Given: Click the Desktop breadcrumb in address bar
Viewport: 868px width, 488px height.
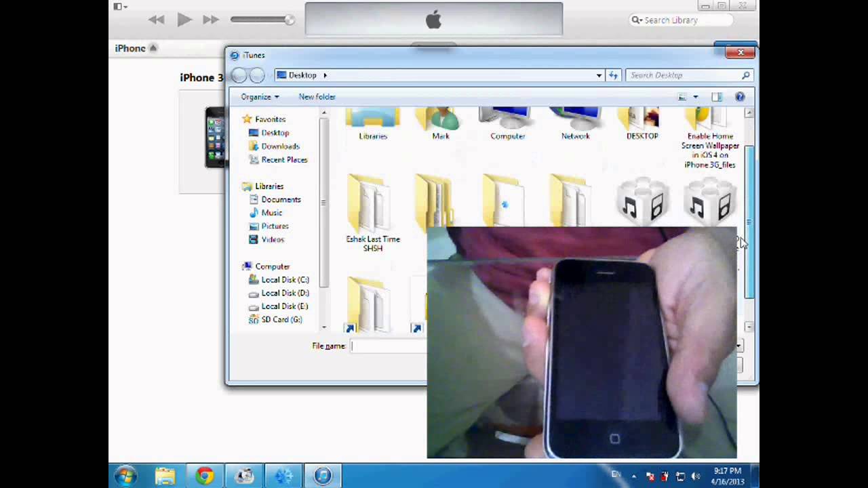Looking at the screenshot, I should (x=302, y=75).
